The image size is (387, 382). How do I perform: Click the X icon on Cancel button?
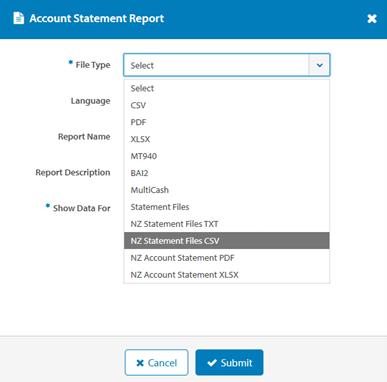click(x=140, y=363)
